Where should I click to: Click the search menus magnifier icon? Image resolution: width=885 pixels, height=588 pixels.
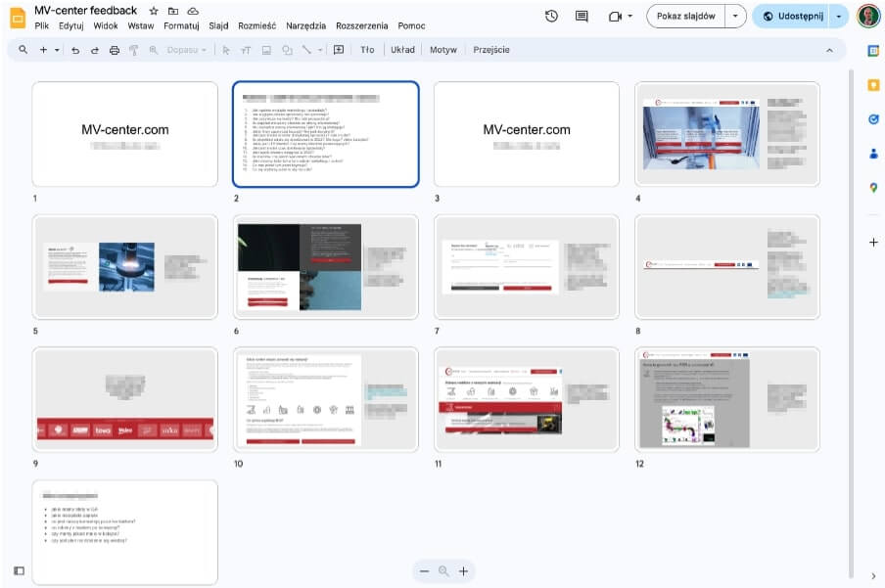click(x=23, y=50)
